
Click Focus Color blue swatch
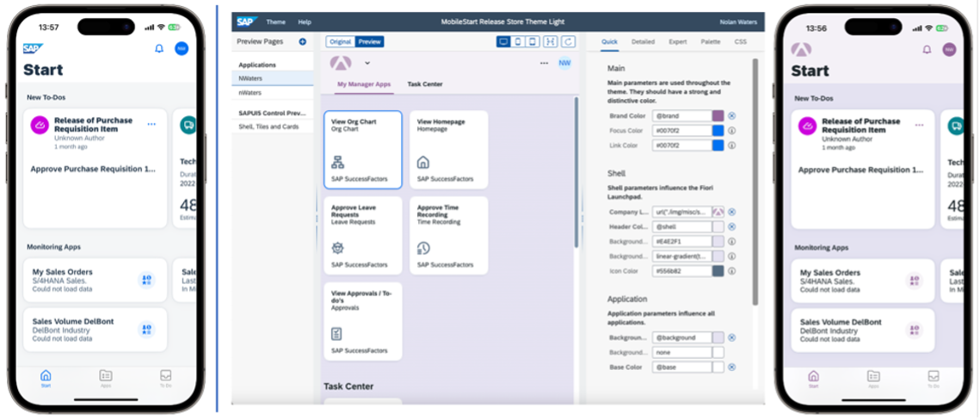tap(718, 131)
